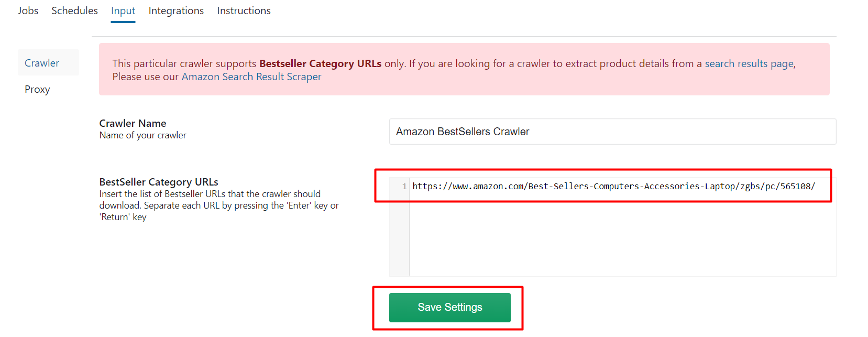Click bold 'Bestseller Category URLs' in the pink notice
This screenshot has height=337, width=868.
[320, 63]
